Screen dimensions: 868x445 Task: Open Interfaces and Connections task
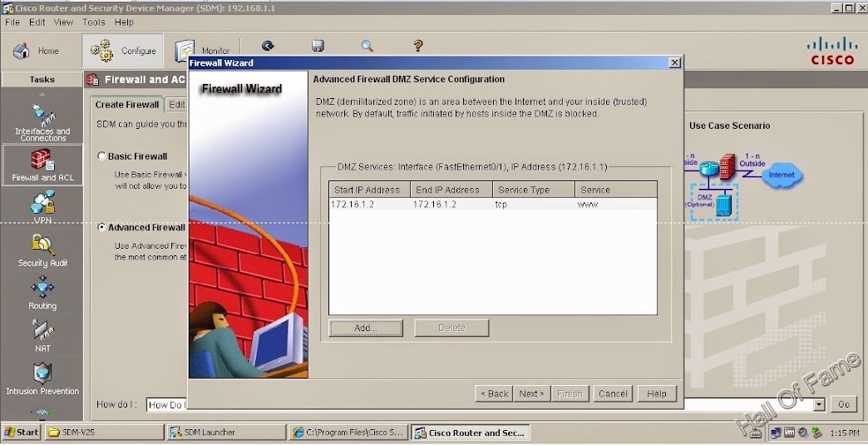coord(42,122)
